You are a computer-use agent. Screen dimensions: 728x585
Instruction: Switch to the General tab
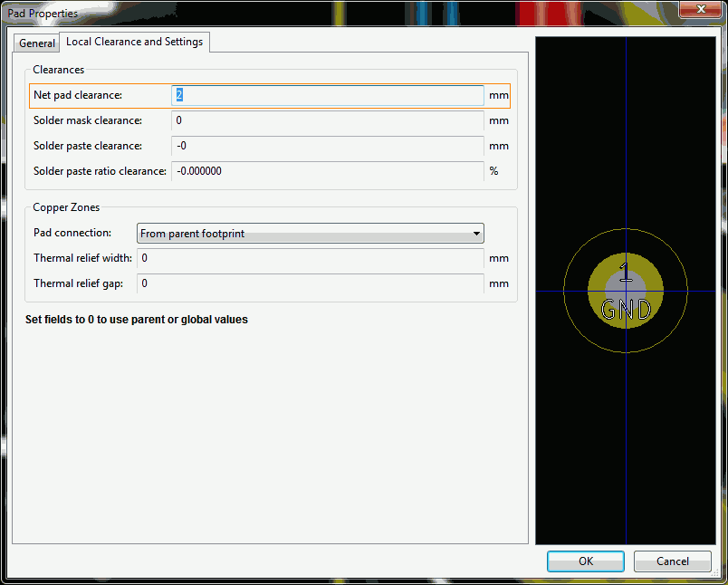point(37,43)
